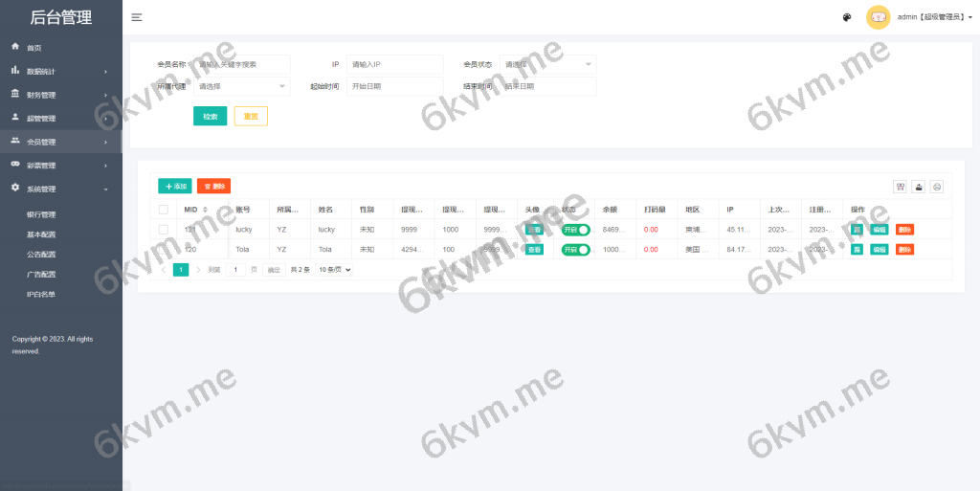Select 银行管理 in the sidebar submenu
Viewport: 980px width, 491px height.
[x=41, y=214]
